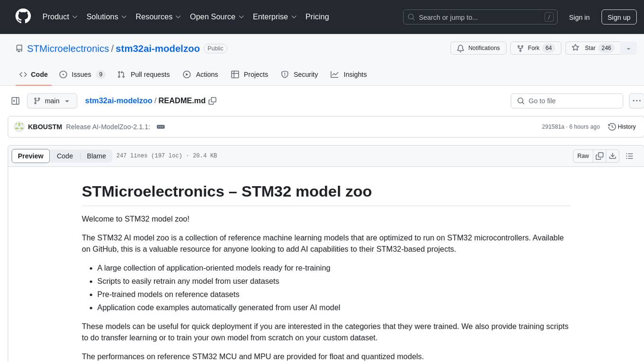
Task: Open the star lists dropdown arrow
Action: coord(628,48)
